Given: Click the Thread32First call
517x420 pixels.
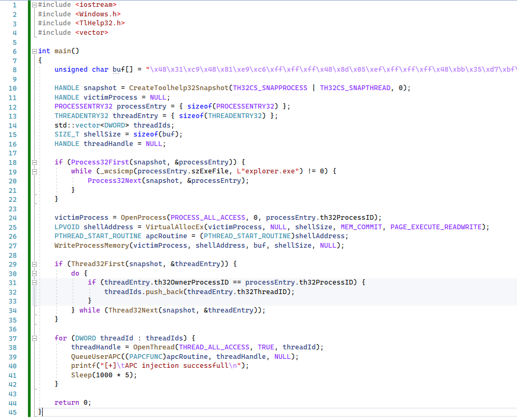Looking at the screenshot, I should [98, 264].
